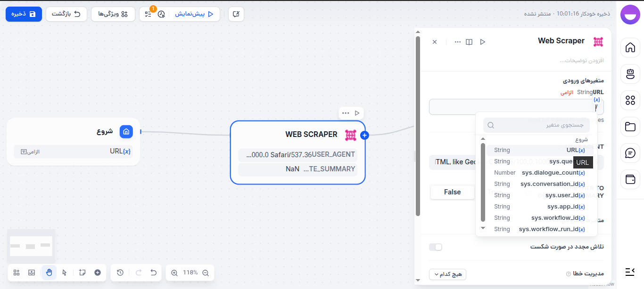Select the hand pan tool in bottom toolbar
This screenshot has width=644, height=289.
coord(49,273)
